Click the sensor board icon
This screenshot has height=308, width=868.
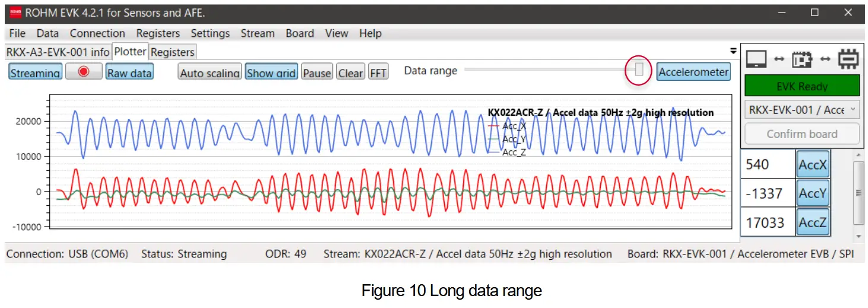tap(848, 59)
